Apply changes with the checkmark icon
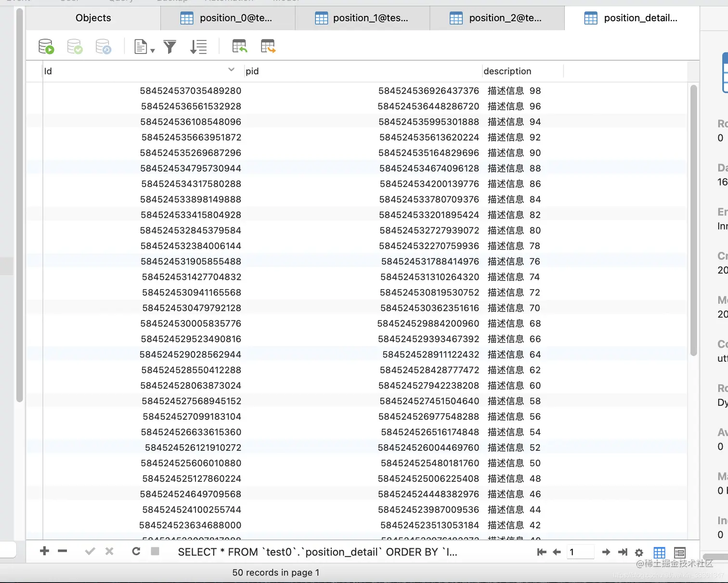728x583 pixels. (x=90, y=551)
